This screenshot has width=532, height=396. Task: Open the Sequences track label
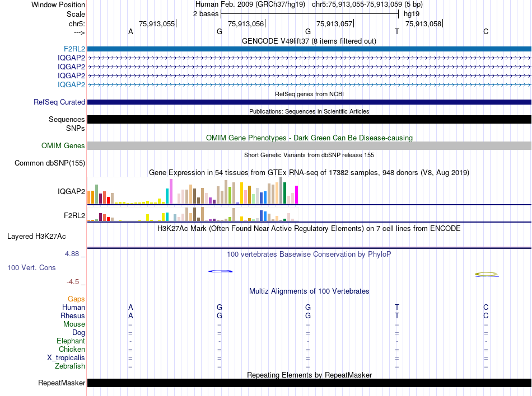(67, 119)
